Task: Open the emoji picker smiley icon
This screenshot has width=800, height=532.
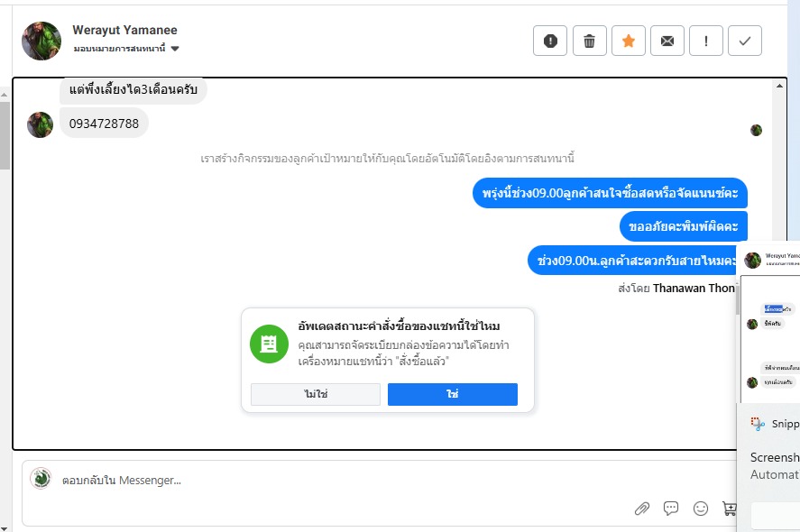Action: [701, 509]
